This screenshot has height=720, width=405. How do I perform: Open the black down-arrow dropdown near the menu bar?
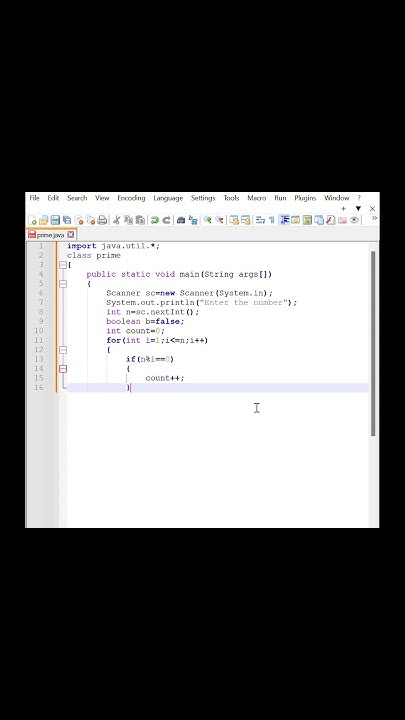coord(358,208)
